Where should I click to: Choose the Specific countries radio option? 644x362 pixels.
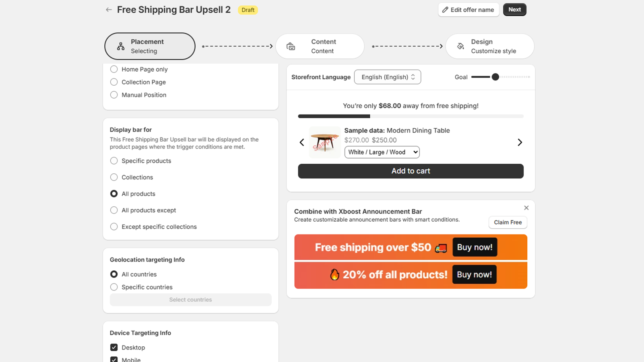tap(114, 287)
